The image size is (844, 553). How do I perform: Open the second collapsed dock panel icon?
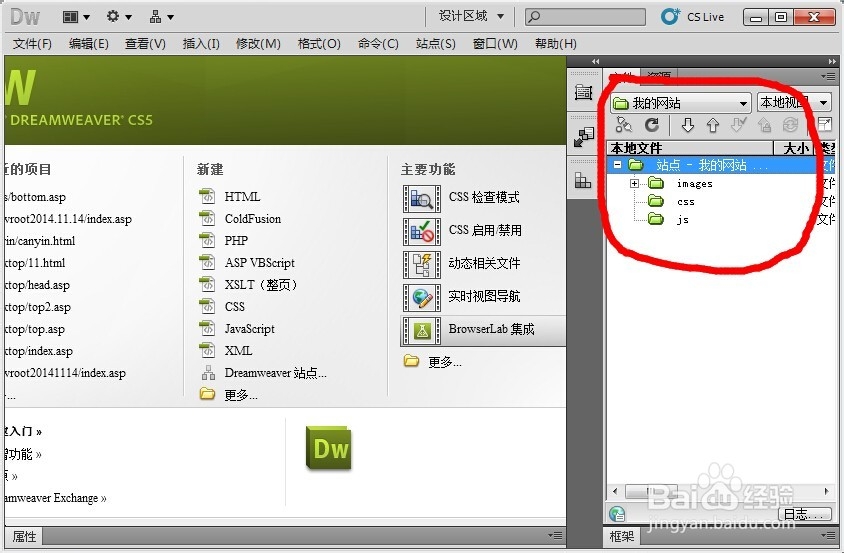click(583, 137)
